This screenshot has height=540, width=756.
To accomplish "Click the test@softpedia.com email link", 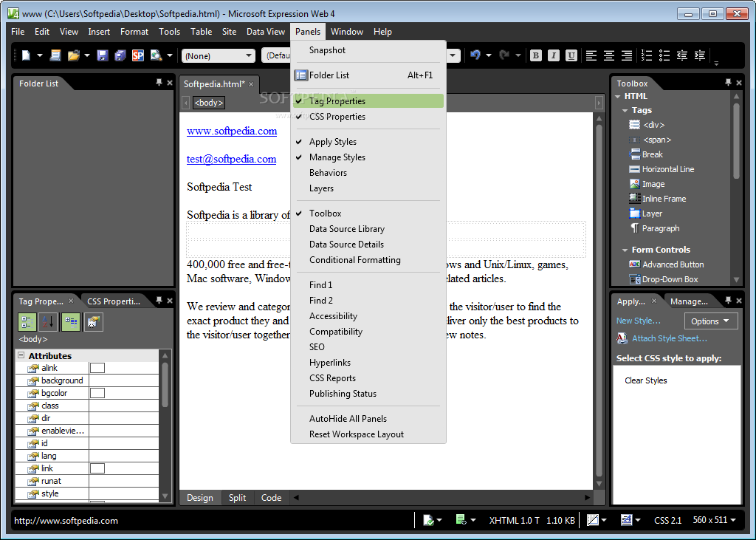I will tap(231, 159).
